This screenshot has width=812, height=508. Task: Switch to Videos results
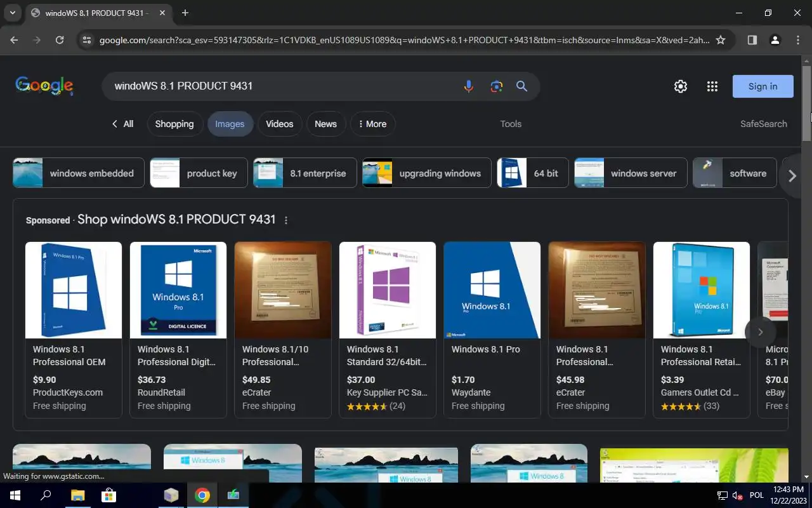pyautogui.click(x=280, y=124)
